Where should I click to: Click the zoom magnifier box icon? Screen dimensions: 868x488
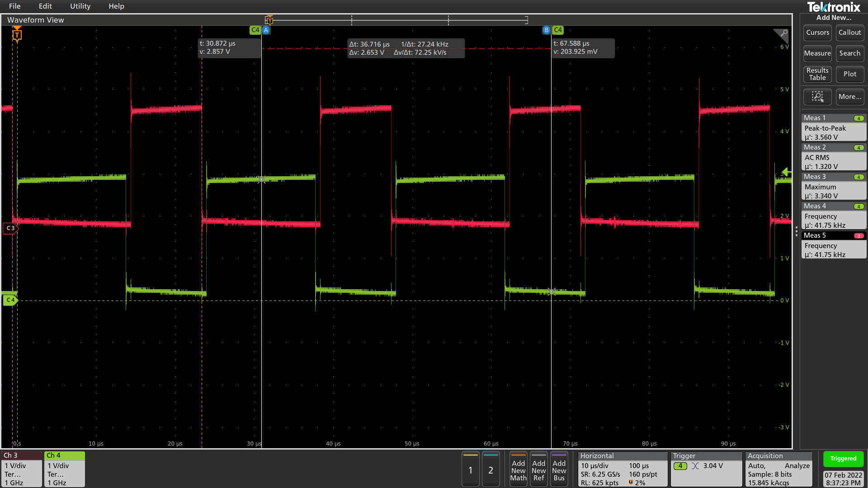click(817, 97)
